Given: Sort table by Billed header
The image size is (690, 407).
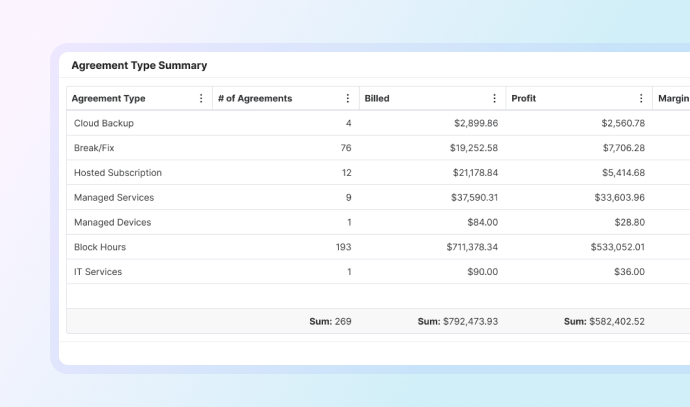Looking at the screenshot, I should 378,99.
